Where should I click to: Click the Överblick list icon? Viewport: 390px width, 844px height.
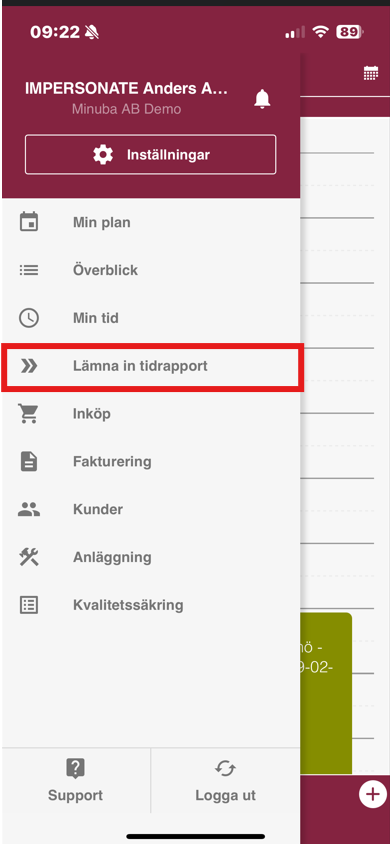(x=29, y=270)
